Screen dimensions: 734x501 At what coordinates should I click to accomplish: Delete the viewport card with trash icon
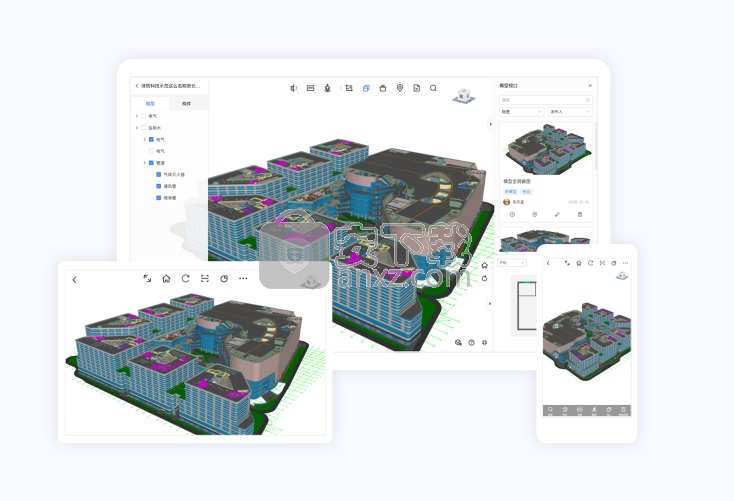[580, 214]
